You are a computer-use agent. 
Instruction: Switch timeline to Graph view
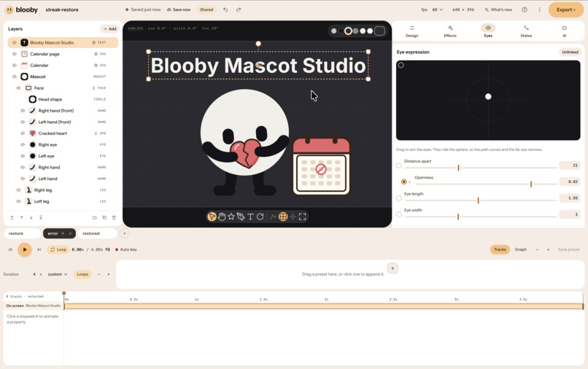coord(520,249)
